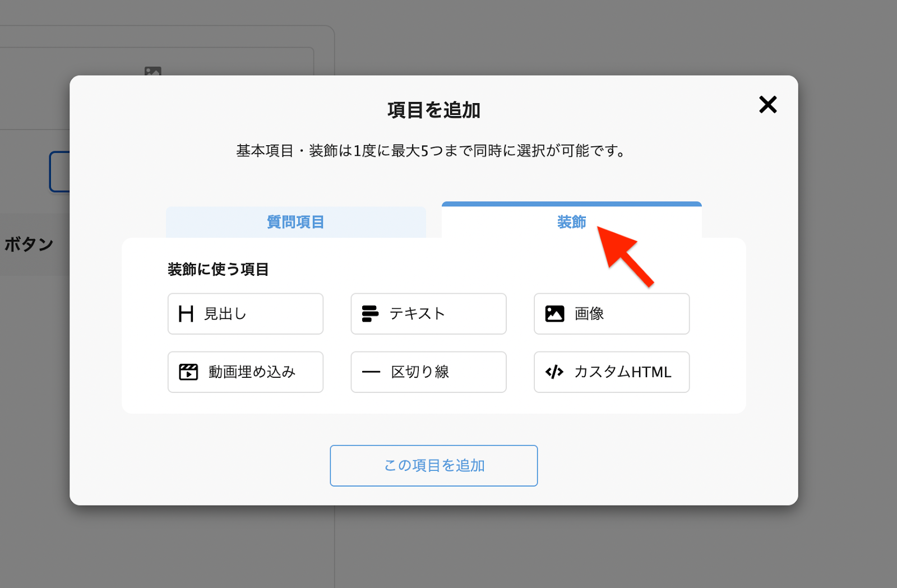Click the code brackets icon
Screen dimensions: 897x588
tap(554, 372)
